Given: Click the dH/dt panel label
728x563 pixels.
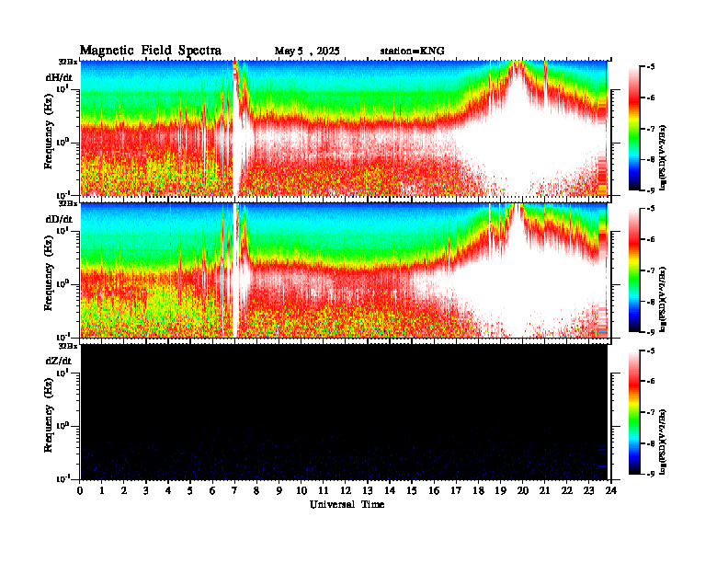Looking at the screenshot, I should (59, 77).
